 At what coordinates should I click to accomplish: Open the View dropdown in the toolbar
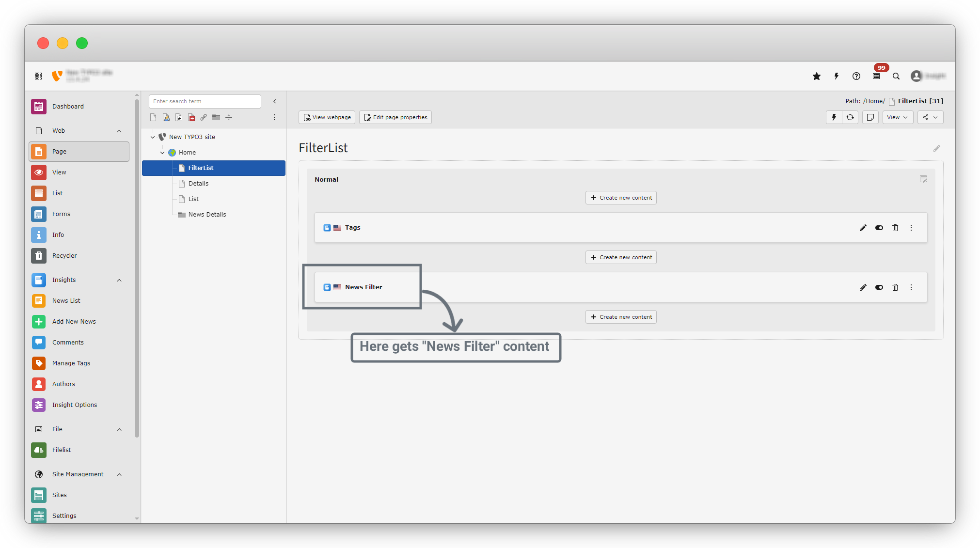897,117
